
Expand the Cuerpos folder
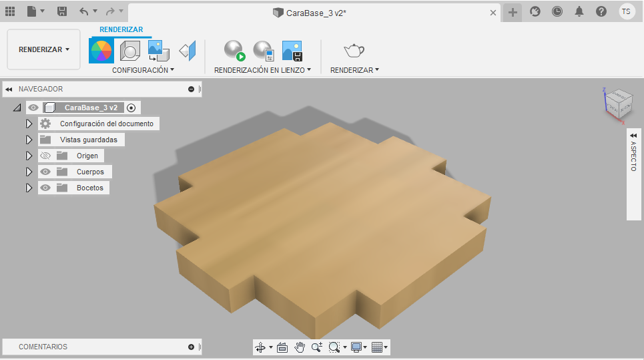[28, 172]
